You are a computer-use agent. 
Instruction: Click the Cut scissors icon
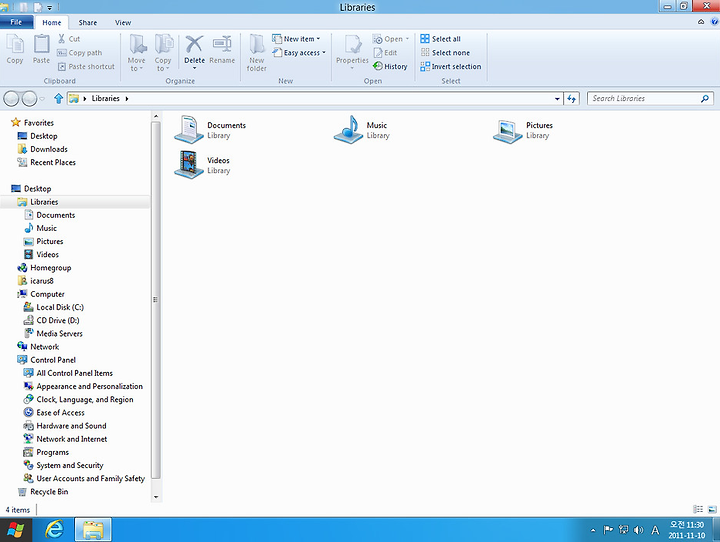pyautogui.click(x=62, y=39)
